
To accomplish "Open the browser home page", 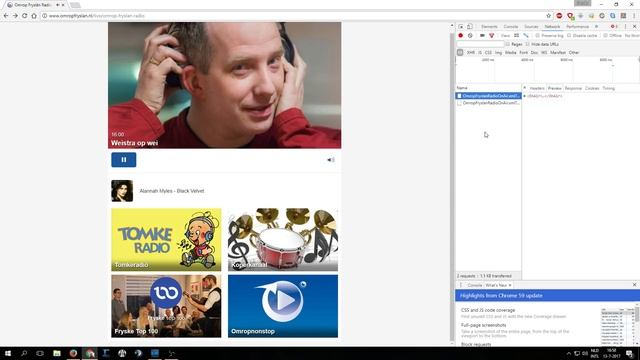I will pos(34,16).
